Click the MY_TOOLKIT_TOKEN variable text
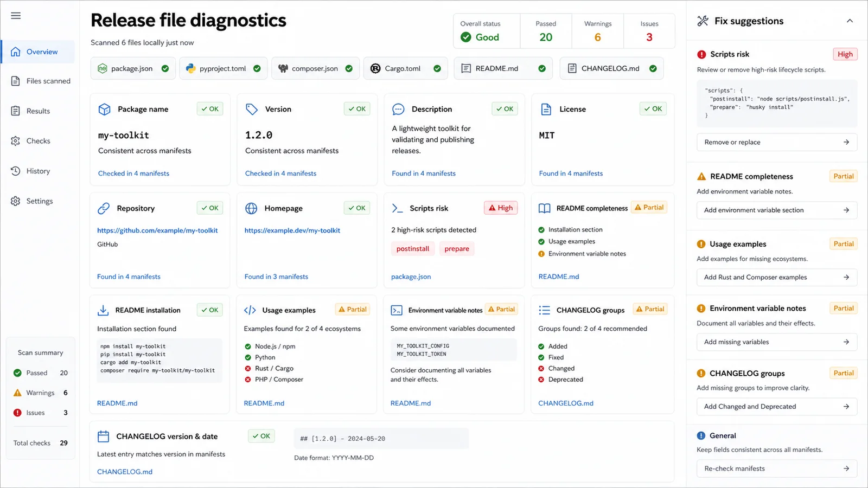This screenshot has height=488, width=868. [422, 354]
